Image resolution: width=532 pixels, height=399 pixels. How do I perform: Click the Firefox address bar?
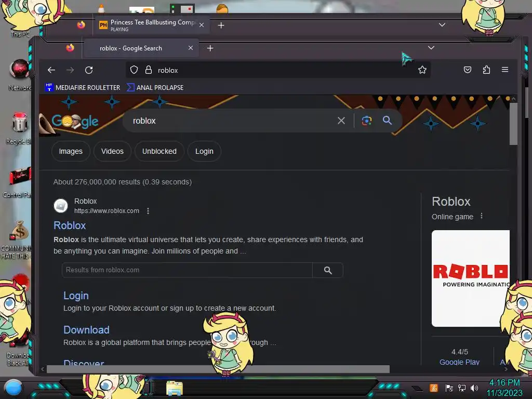(278, 70)
